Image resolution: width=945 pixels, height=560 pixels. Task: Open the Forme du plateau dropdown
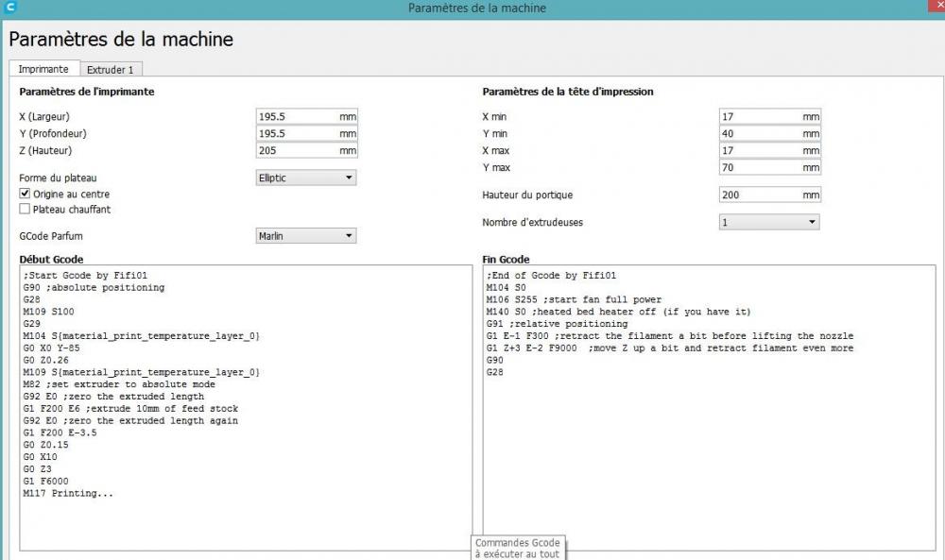click(306, 178)
